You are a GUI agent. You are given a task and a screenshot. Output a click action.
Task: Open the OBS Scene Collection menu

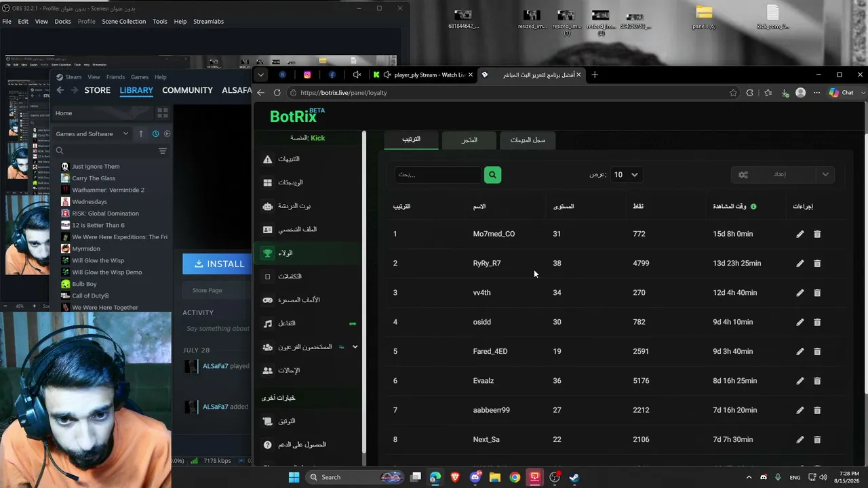(123, 21)
